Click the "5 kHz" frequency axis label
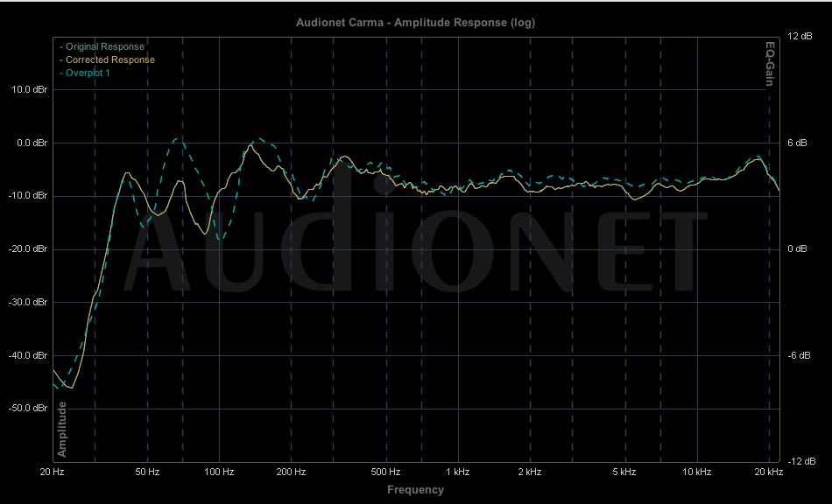 tap(624, 472)
